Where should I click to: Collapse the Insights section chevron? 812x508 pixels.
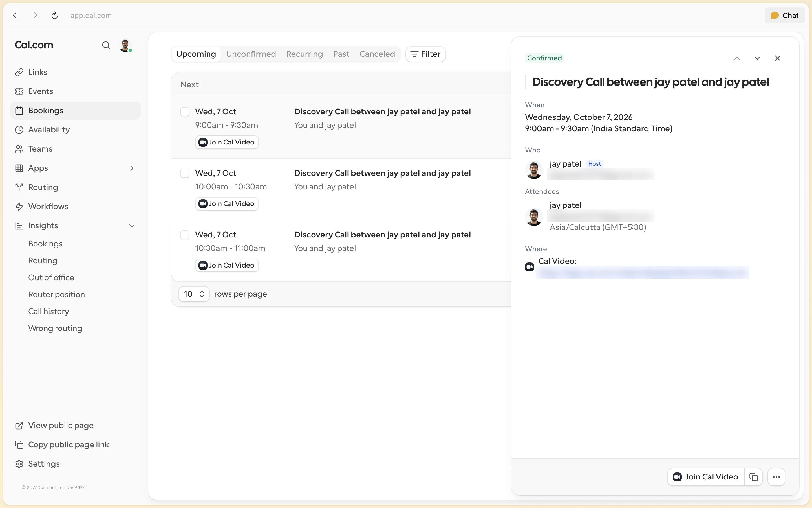pos(132,226)
